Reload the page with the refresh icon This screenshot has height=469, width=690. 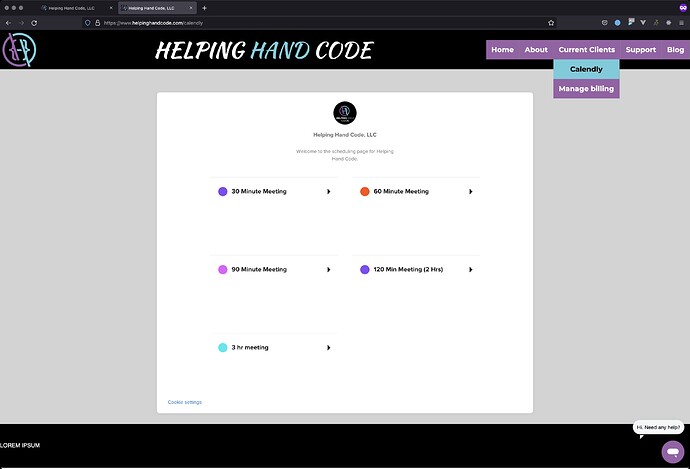34,23
